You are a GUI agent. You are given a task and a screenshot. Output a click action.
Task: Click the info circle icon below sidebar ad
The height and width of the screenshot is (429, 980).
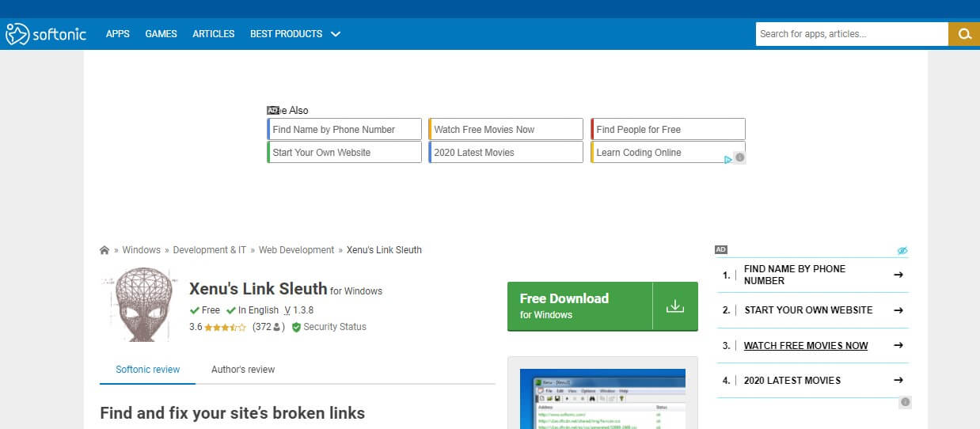pyautogui.click(x=905, y=402)
